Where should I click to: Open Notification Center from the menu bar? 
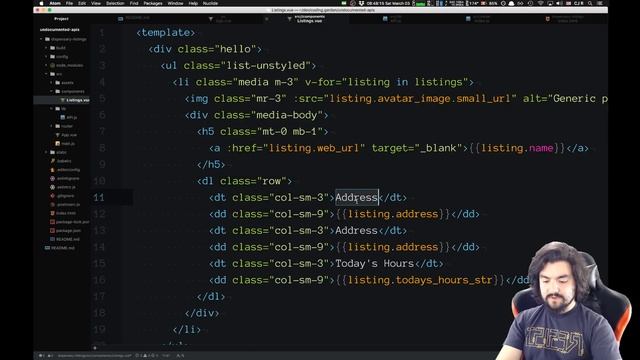click(x=601, y=3)
